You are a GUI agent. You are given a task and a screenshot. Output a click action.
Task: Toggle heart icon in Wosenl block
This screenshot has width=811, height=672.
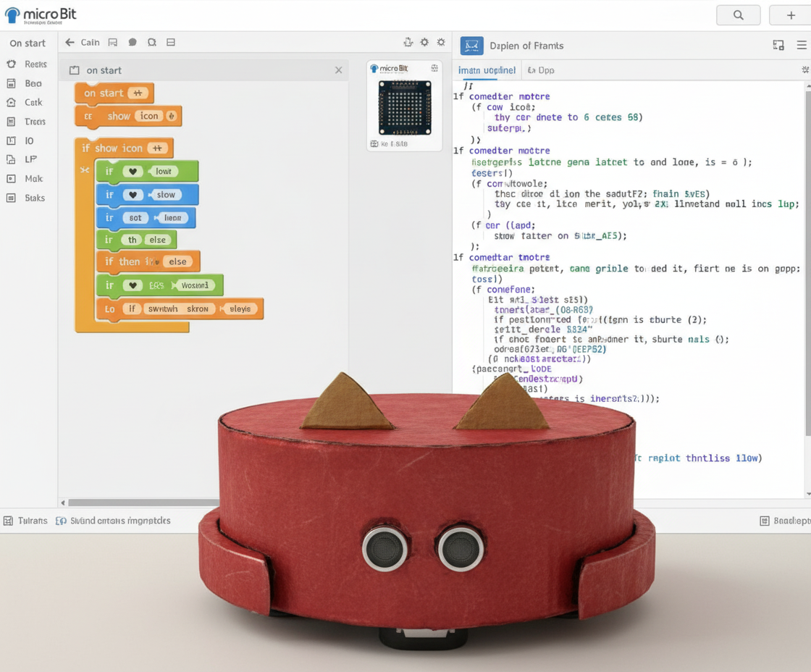(x=133, y=285)
